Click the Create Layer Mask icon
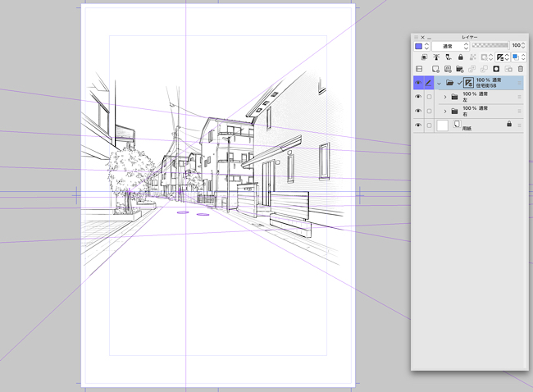 click(x=496, y=69)
